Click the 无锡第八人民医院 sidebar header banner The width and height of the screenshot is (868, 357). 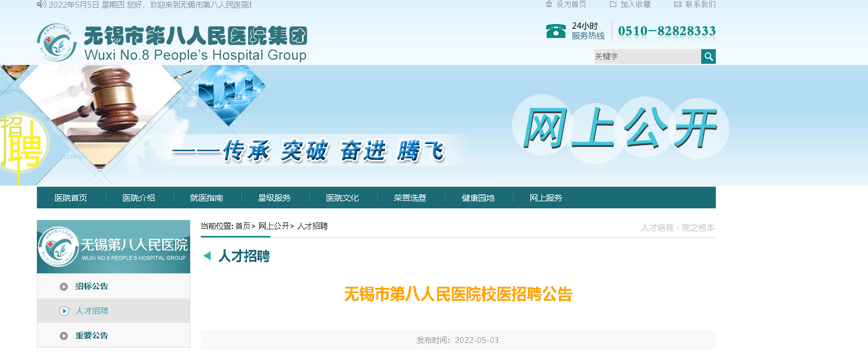pos(114,246)
